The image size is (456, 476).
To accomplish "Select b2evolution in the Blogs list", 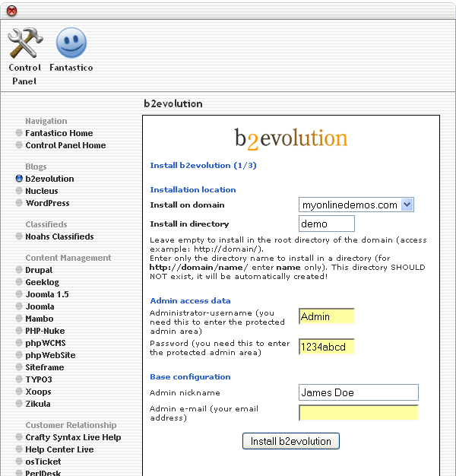I will pyautogui.click(x=49, y=179).
